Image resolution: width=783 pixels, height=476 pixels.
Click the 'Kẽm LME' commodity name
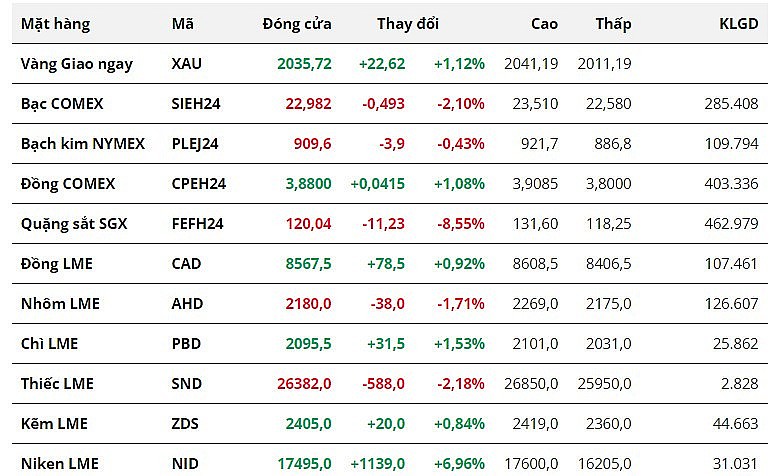(55, 423)
